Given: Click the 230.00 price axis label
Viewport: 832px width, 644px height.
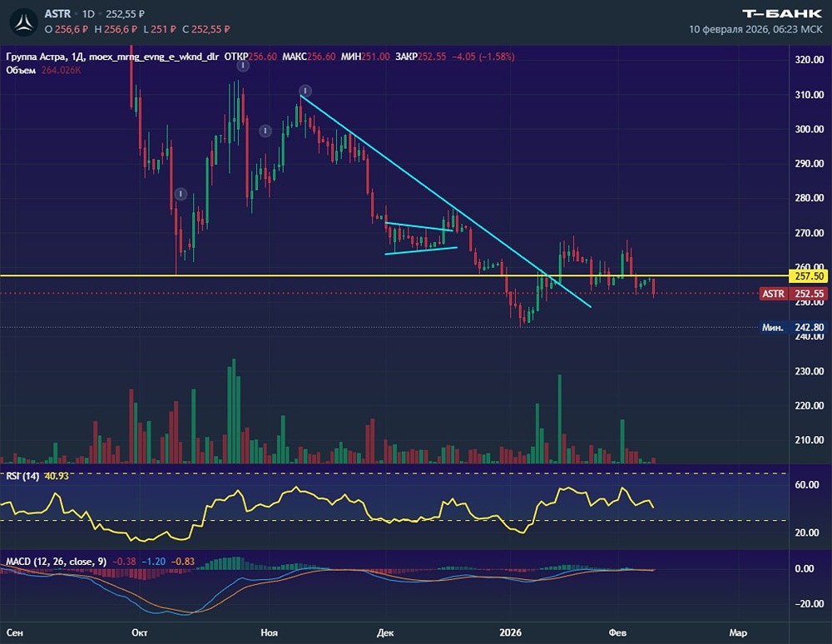Looking at the screenshot, I should coord(810,371).
